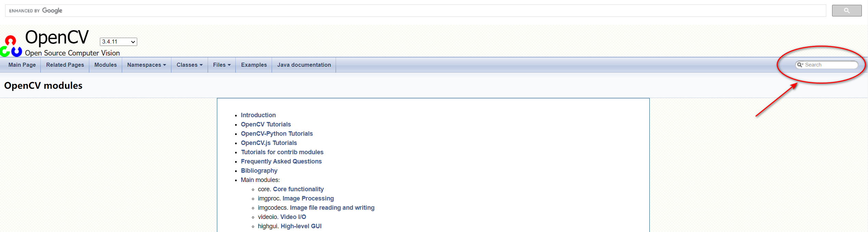This screenshot has width=868, height=232.
Task: Open the High-level GUI link
Action: point(301,226)
